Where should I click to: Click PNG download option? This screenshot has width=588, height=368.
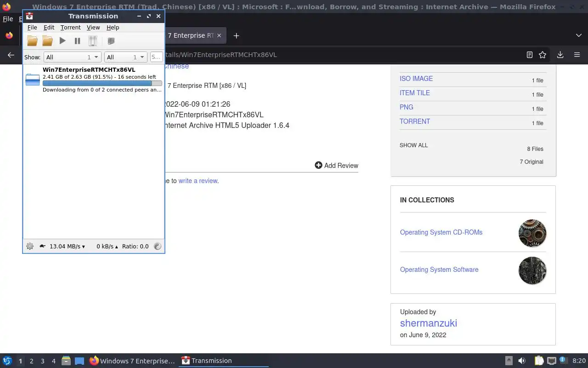coord(407,107)
